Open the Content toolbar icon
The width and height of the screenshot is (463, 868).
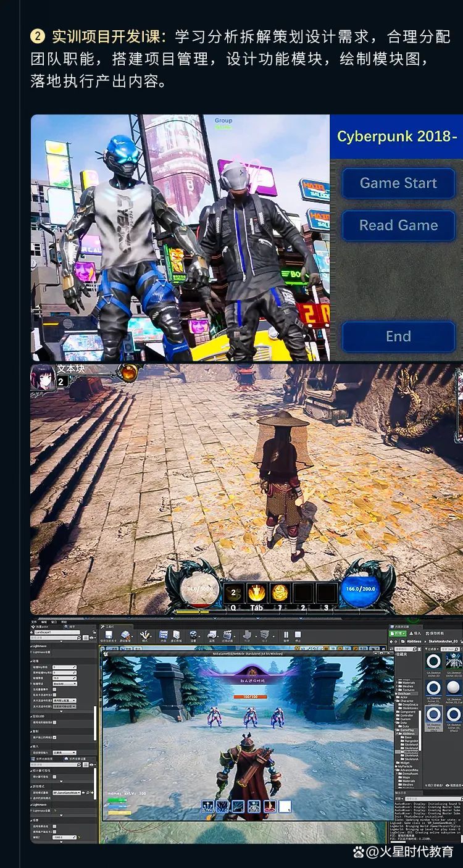tap(163, 635)
